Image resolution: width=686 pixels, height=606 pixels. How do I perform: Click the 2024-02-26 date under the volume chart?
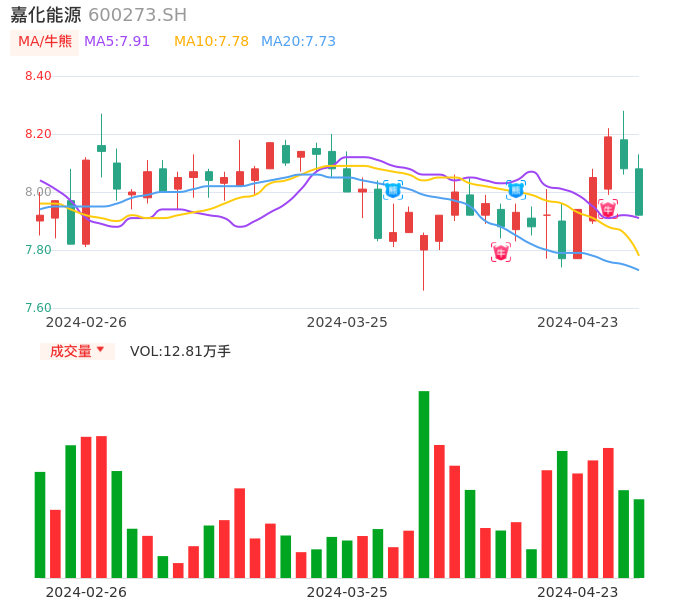pyautogui.click(x=86, y=592)
